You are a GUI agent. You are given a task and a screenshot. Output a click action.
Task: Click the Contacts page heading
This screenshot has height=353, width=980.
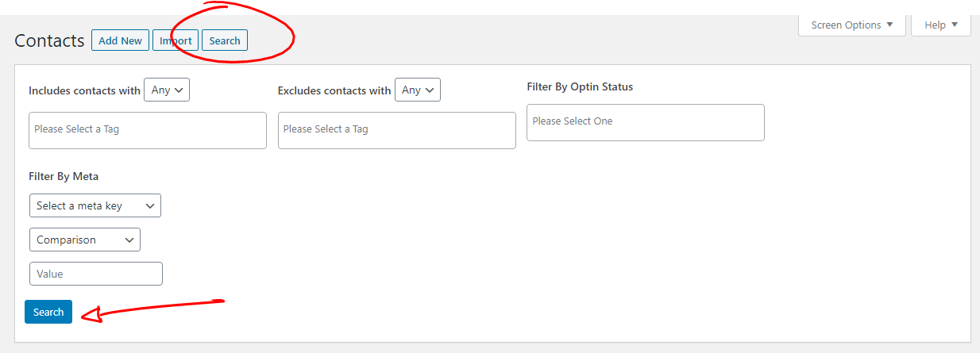tap(49, 41)
